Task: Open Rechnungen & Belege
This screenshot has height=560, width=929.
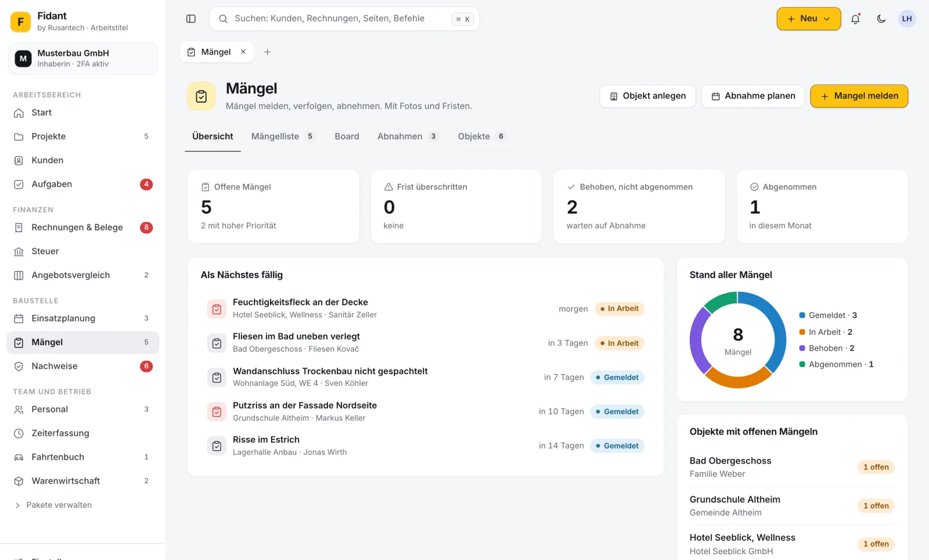Action: (x=82, y=227)
